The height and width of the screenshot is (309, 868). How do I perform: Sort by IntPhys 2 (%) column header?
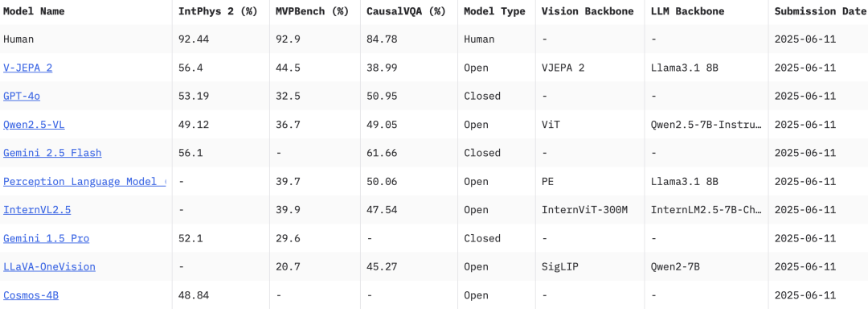click(x=218, y=11)
